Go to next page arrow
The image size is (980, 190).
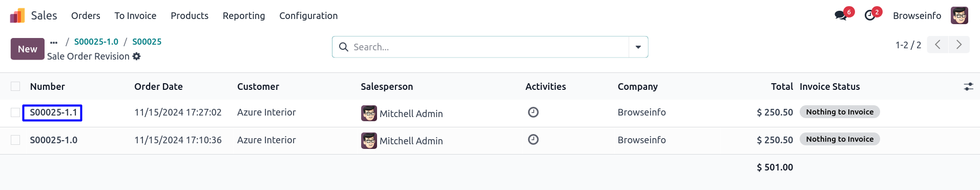[x=959, y=45]
